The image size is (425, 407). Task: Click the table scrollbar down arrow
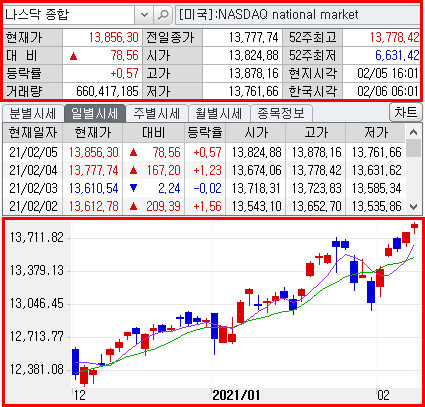click(x=414, y=207)
